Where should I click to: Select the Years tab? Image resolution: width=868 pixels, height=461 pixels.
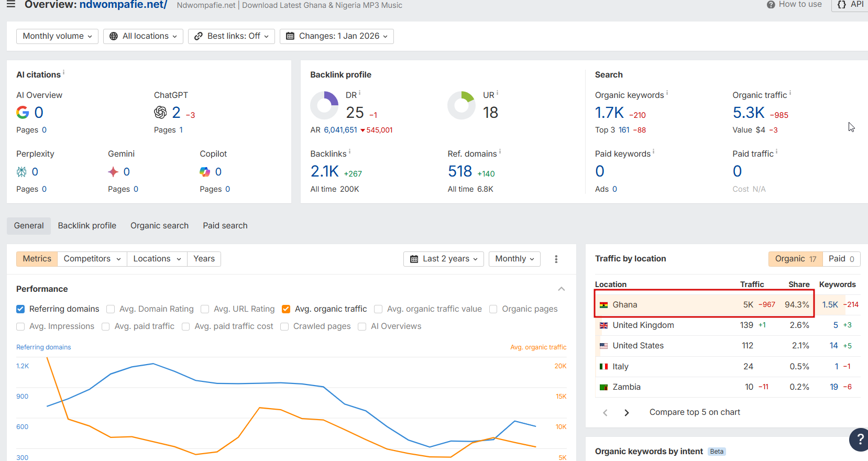(204, 259)
